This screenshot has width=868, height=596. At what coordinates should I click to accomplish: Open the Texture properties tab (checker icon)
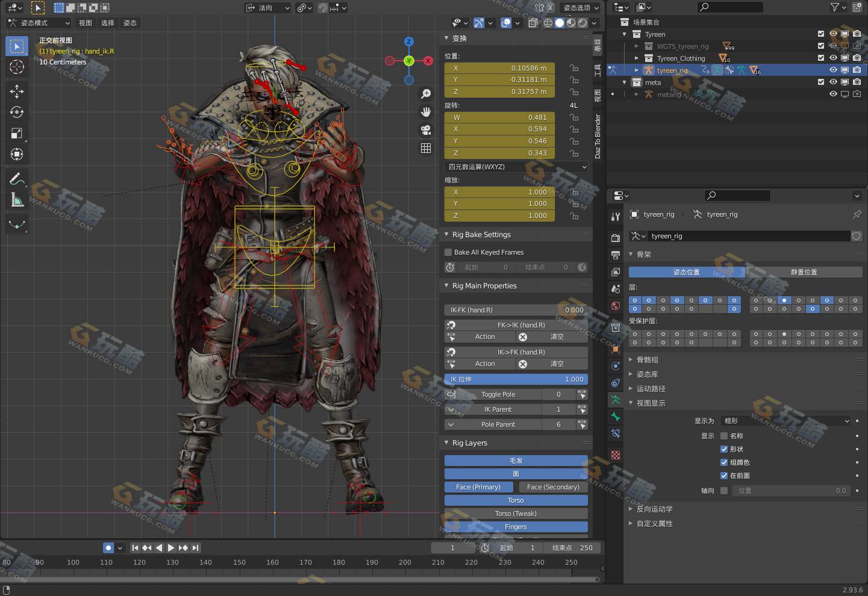point(615,455)
